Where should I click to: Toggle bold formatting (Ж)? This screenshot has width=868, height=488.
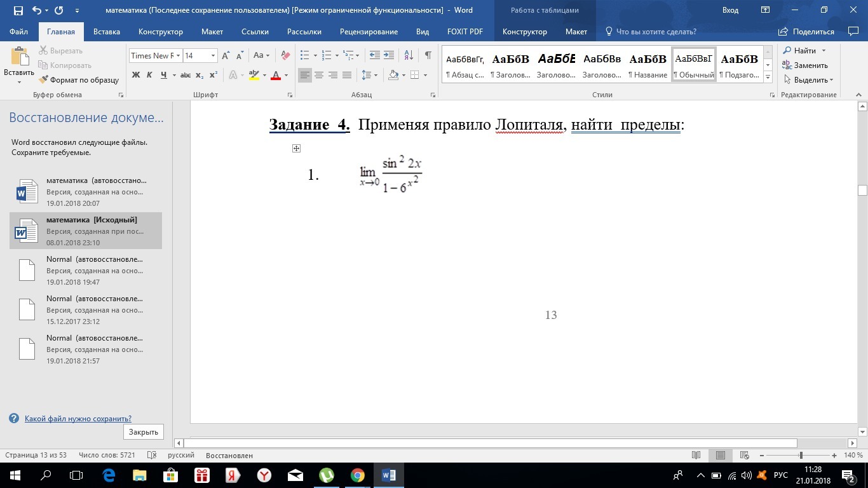[135, 75]
